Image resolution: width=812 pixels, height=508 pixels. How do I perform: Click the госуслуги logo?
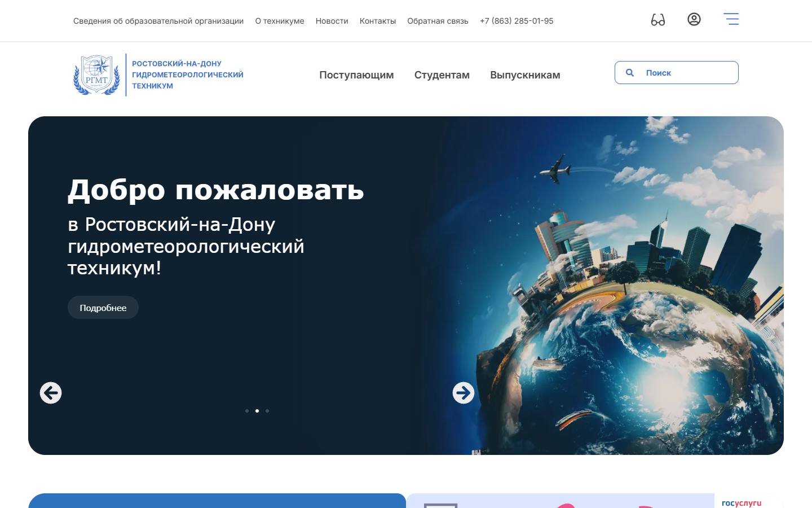(x=742, y=503)
